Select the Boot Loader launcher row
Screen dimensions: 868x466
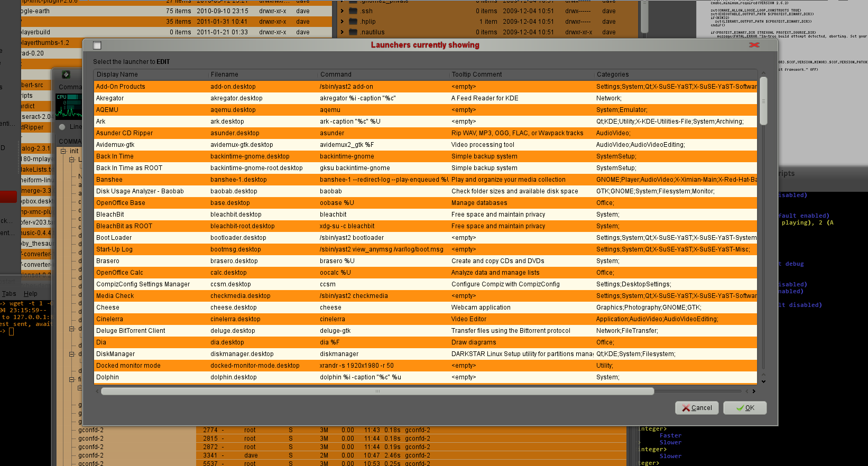(426, 238)
